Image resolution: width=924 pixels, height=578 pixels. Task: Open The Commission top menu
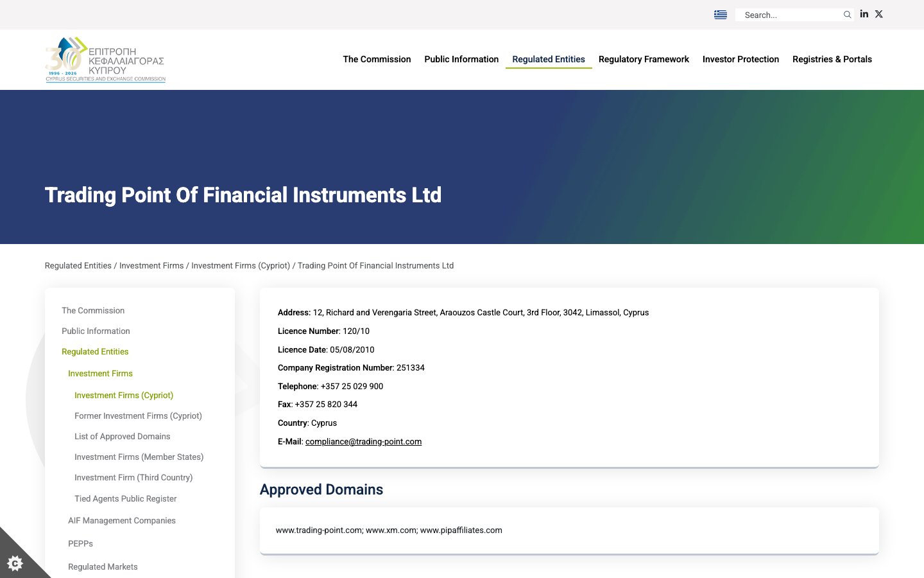377,59
